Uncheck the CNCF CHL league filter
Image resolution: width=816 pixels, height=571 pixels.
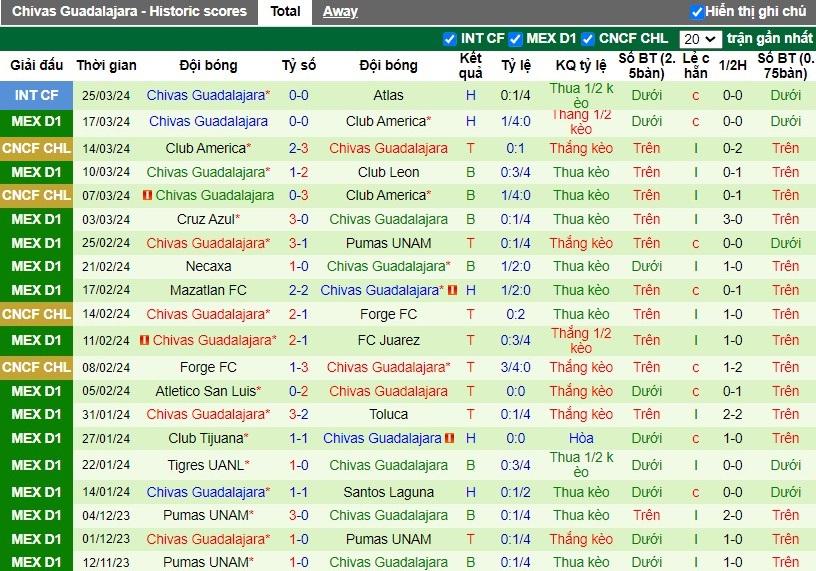(x=588, y=39)
